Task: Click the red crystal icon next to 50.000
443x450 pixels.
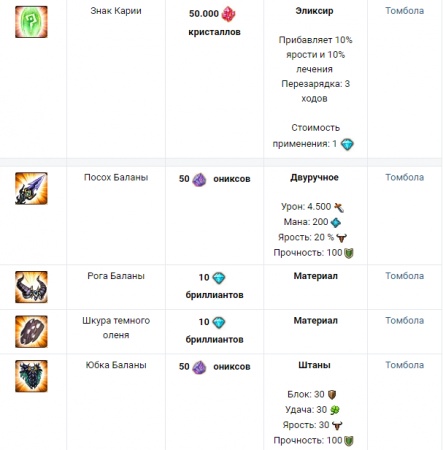Action: [228, 14]
